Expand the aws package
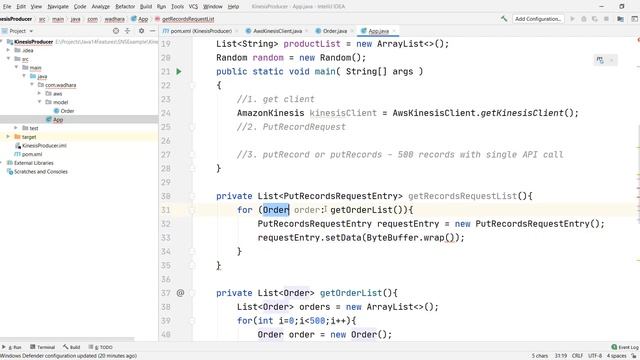640x360 pixels. pyautogui.click(x=40, y=93)
